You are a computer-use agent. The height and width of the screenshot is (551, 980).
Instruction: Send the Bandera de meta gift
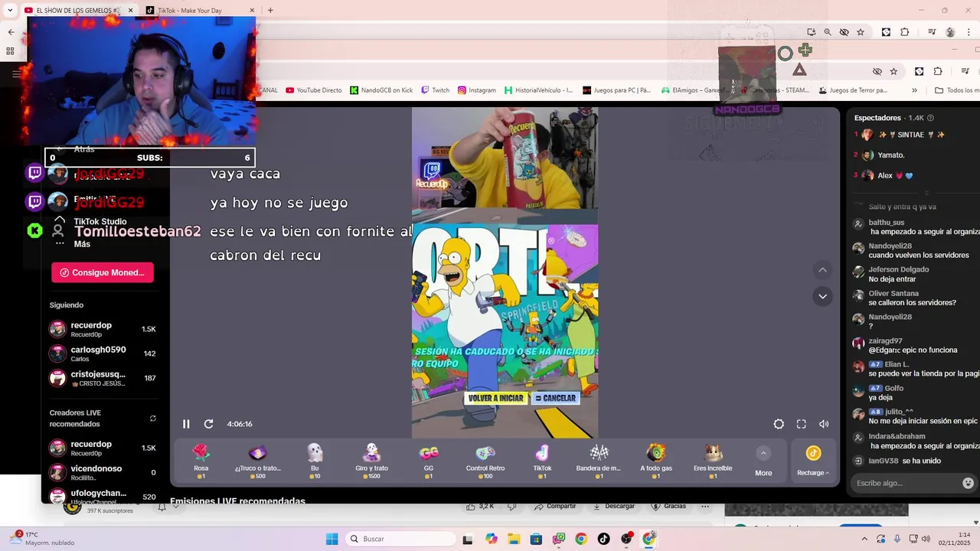599,461
